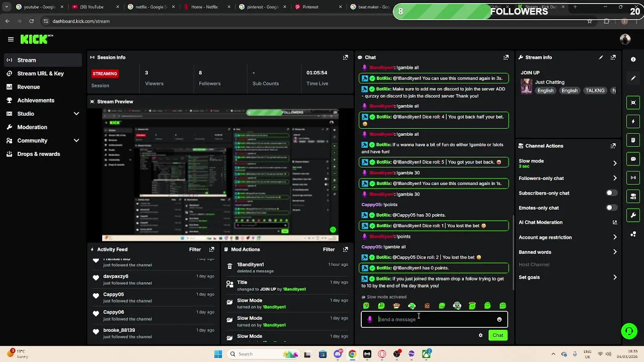Image resolution: width=644 pixels, height=362 pixels.
Task: Open Drops & rewards page
Action: (x=42, y=154)
